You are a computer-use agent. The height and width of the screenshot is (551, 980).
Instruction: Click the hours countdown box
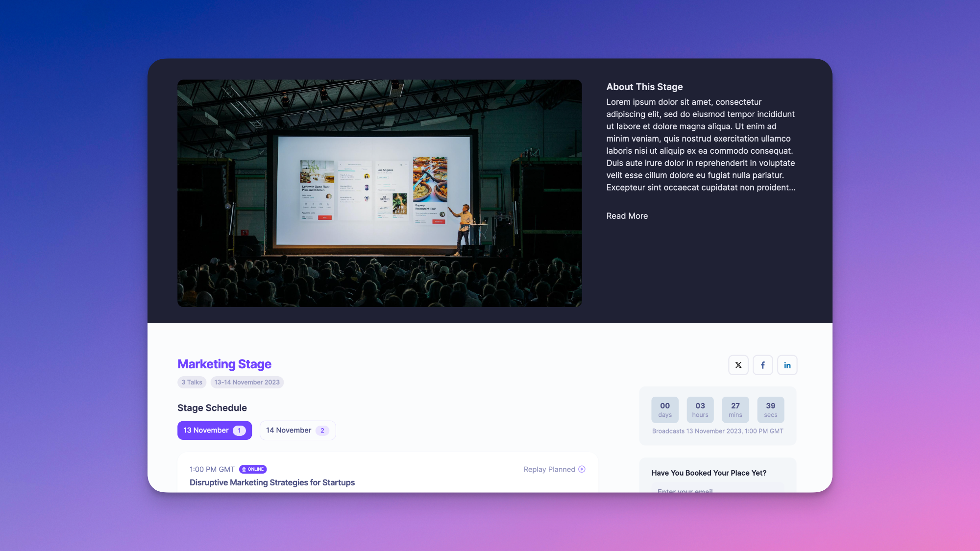[700, 409]
